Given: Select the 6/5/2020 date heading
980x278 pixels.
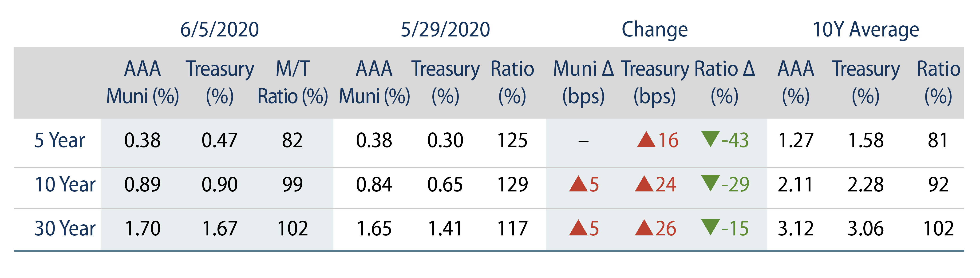Looking at the screenshot, I should click(x=220, y=30).
